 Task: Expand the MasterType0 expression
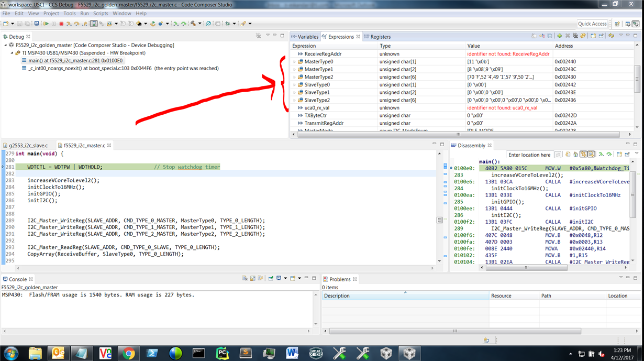(294, 61)
